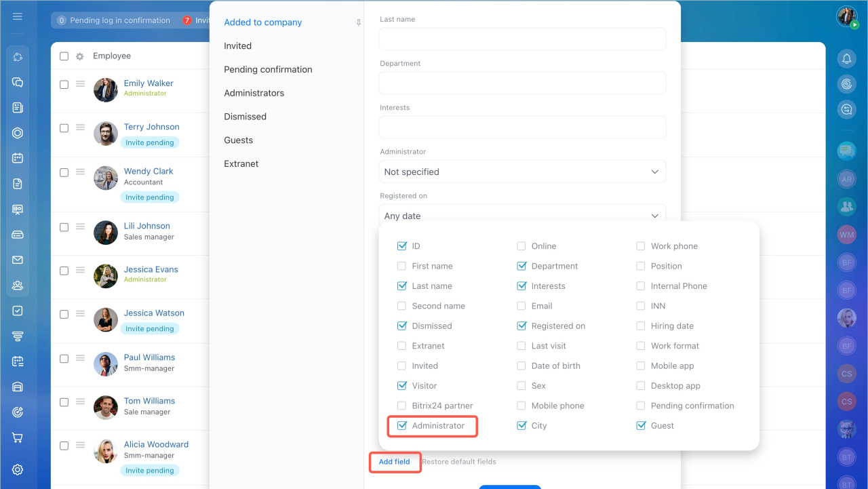
Task: Open the user profile avatar at top right
Action: pyautogui.click(x=847, y=17)
